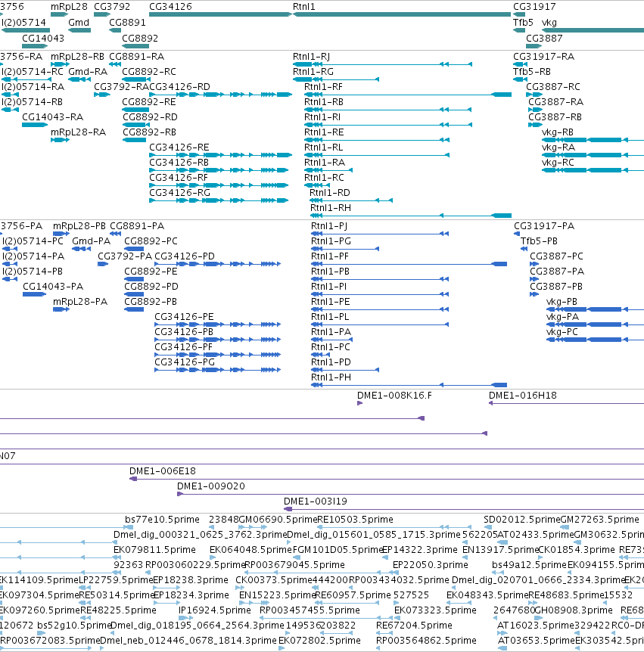Click EST IP16924.5prime

coord(215,610)
